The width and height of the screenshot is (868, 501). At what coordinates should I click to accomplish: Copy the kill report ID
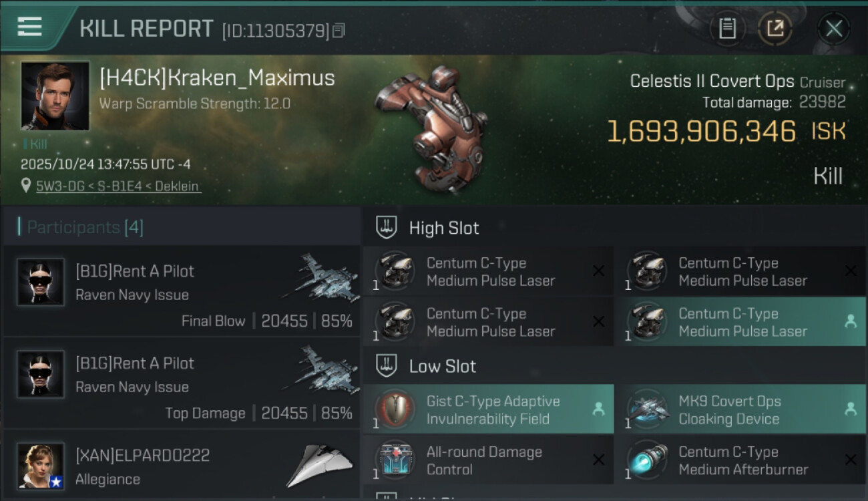[x=339, y=31]
